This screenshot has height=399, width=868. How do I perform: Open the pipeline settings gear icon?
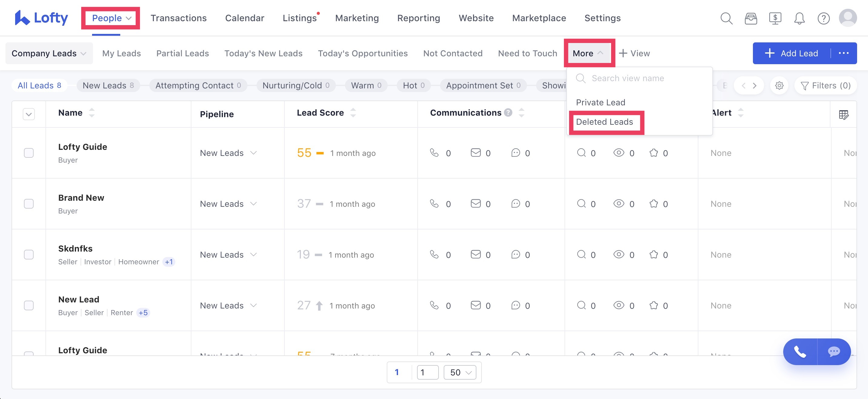[779, 86]
